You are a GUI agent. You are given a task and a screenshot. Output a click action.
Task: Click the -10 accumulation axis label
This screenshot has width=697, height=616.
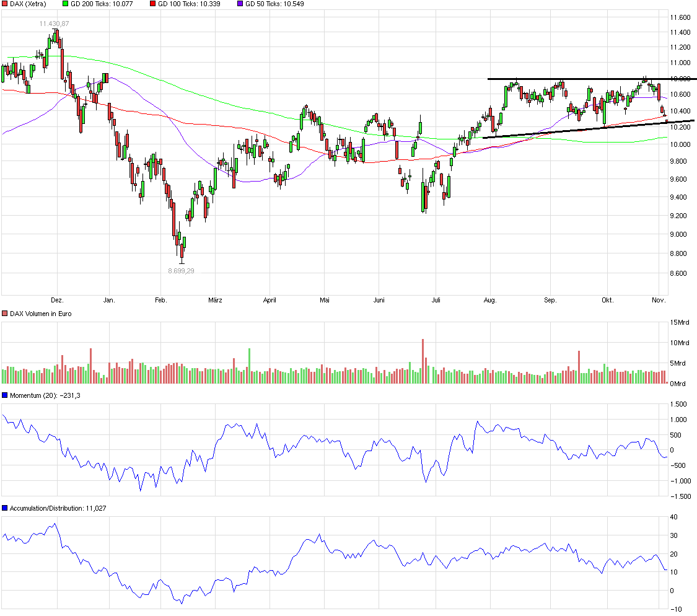click(676, 609)
